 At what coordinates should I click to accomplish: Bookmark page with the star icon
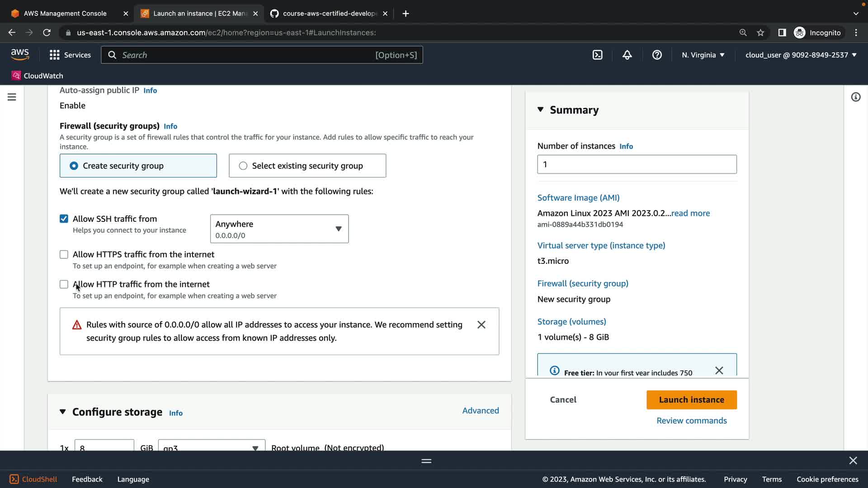760,33
